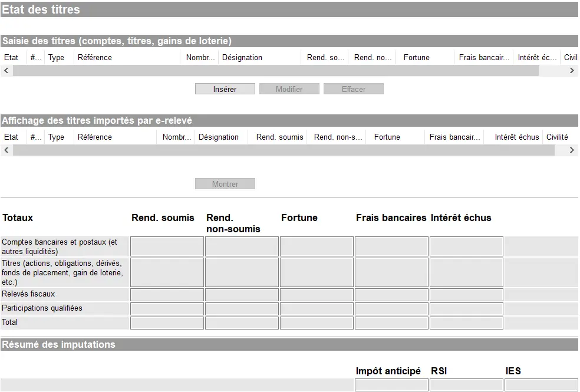This screenshot has width=580, height=392.
Task: Click the Fortune field on the Total row
Action: pos(316,322)
